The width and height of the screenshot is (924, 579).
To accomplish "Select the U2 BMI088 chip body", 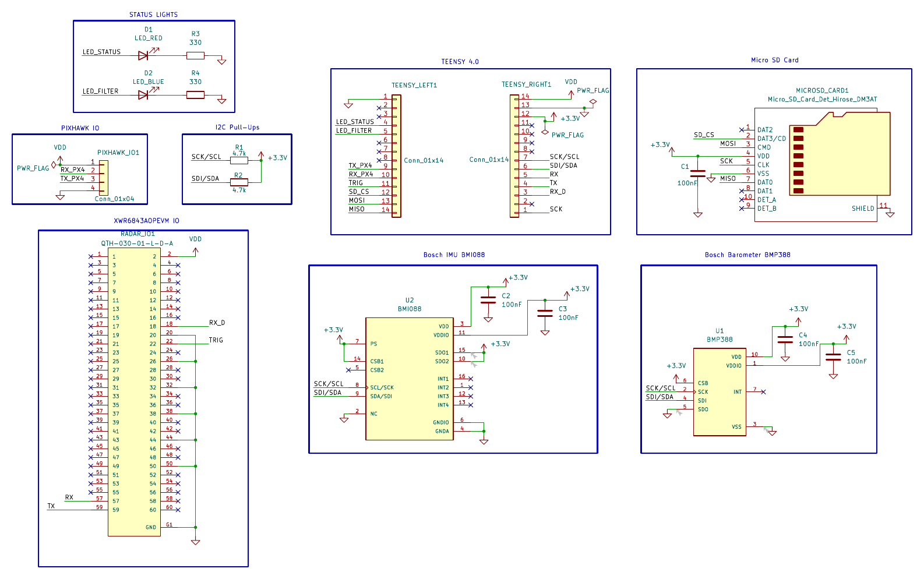I will (410, 379).
